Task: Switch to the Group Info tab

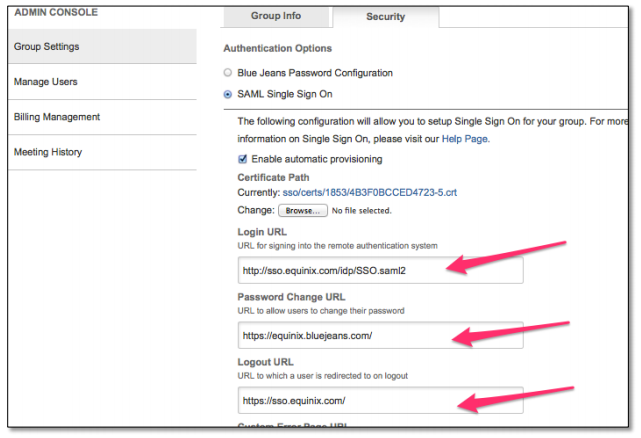Action: pyautogui.click(x=275, y=16)
